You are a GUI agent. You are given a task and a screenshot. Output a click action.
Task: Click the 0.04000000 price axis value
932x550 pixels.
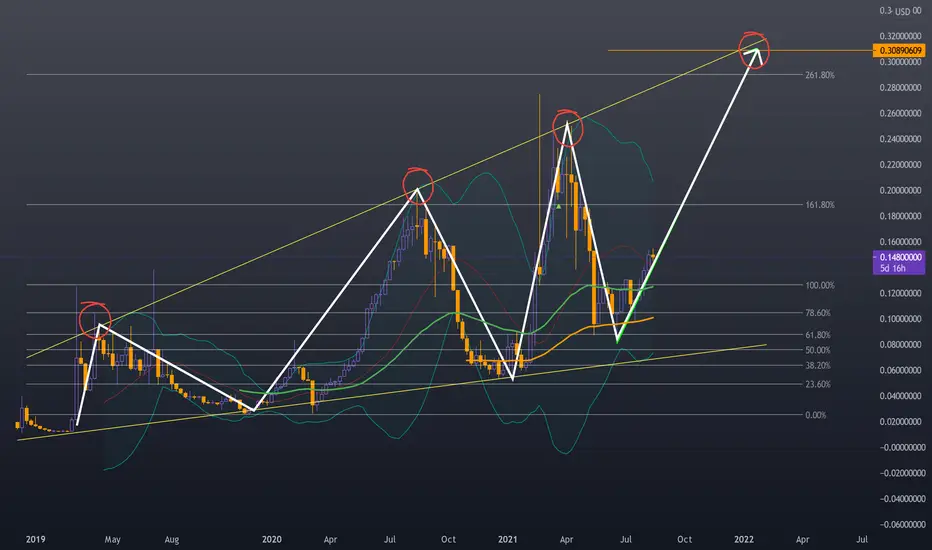coord(900,395)
